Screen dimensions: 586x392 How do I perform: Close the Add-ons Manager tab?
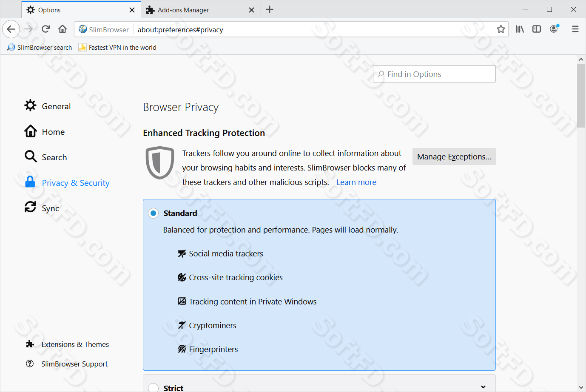(x=252, y=10)
